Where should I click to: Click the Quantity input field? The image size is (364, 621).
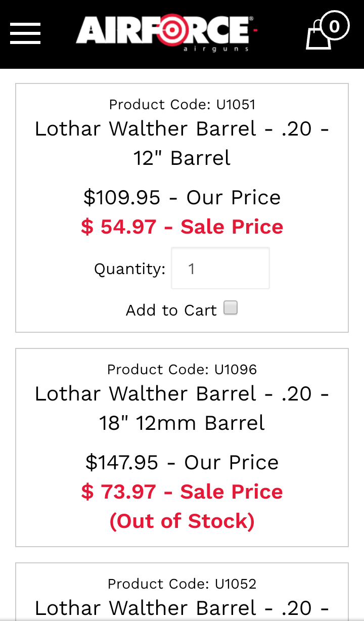220,268
